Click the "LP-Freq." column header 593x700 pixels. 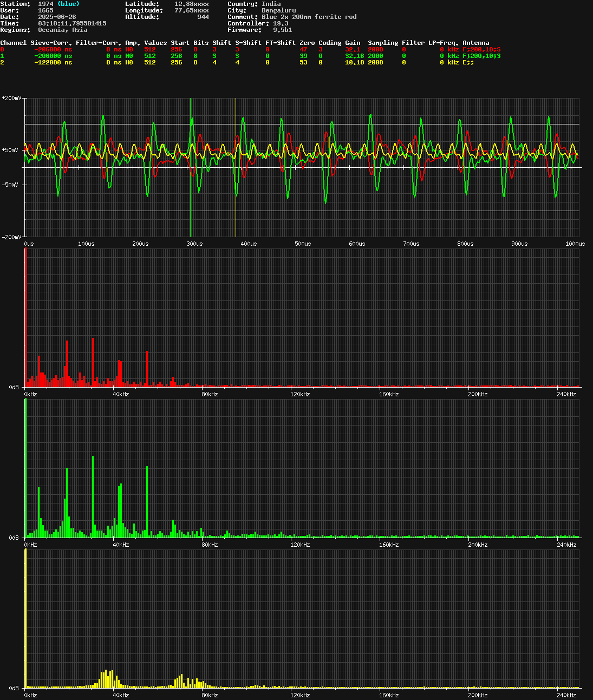pyautogui.click(x=444, y=43)
